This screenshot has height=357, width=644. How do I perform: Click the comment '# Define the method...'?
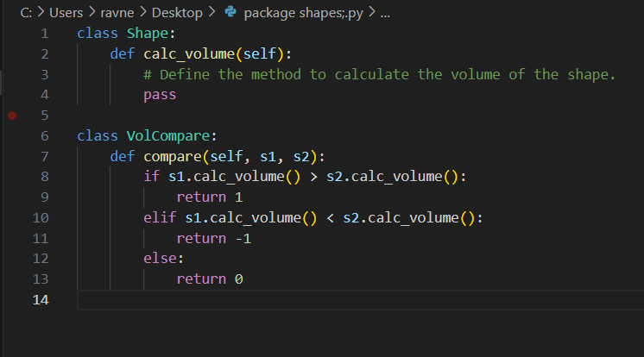coord(380,75)
